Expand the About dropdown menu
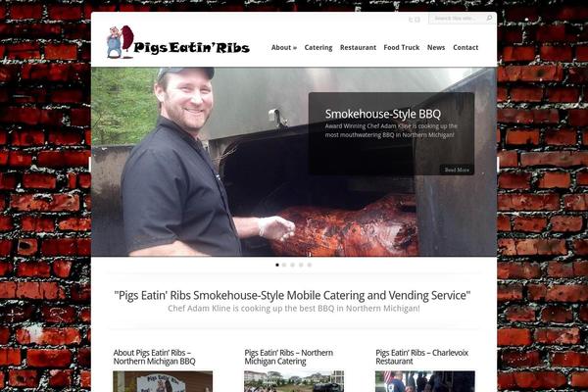Viewport: 588px width, 392px height. point(284,48)
